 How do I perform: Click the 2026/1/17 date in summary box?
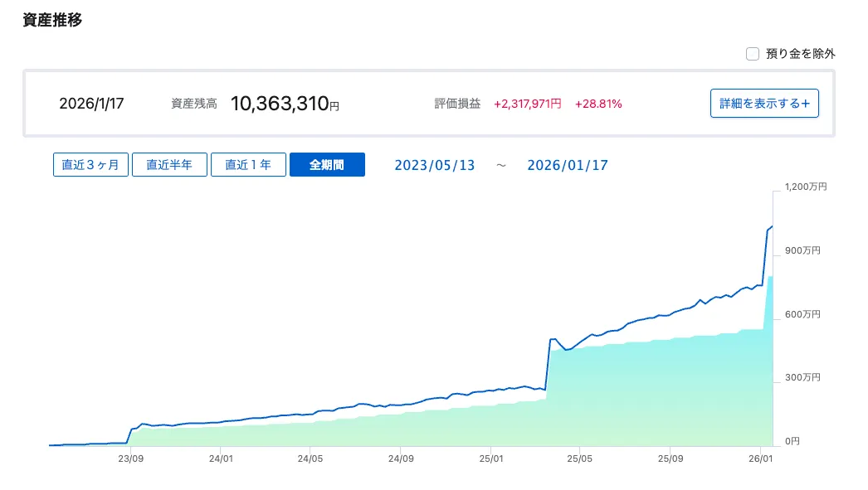[91, 104]
